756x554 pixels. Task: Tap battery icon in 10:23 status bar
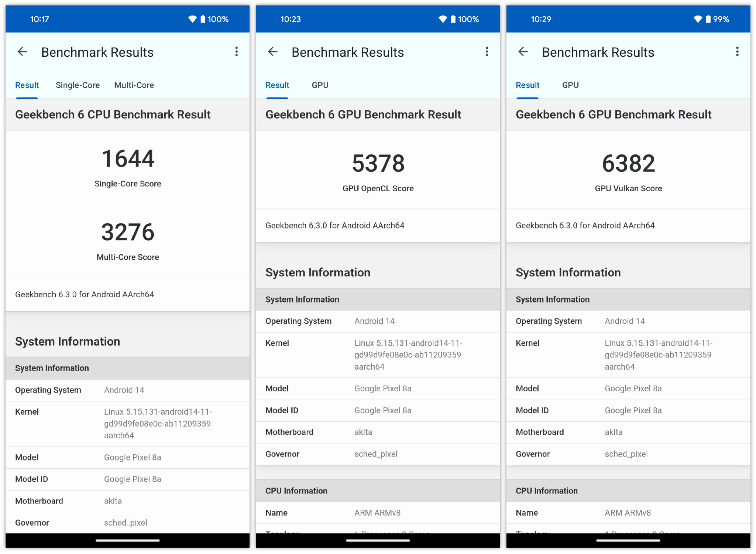(x=453, y=19)
